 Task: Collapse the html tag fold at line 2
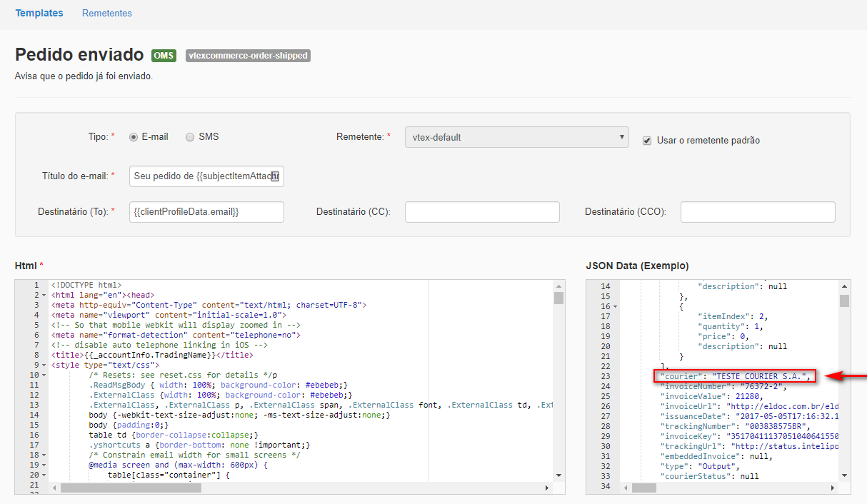[x=44, y=293]
